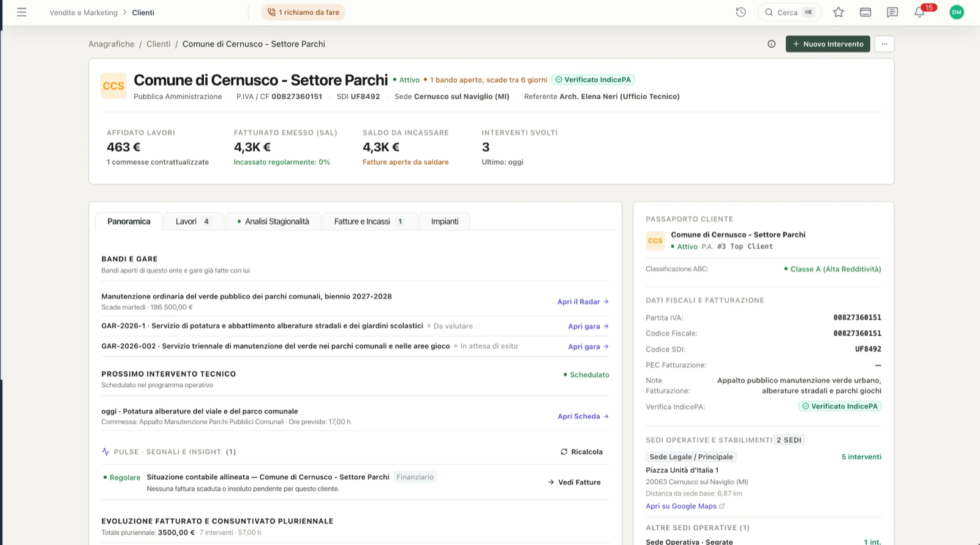Click the info icon beside Nuovo Intervento
Screen dimensions: 980x545
[771, 44]
